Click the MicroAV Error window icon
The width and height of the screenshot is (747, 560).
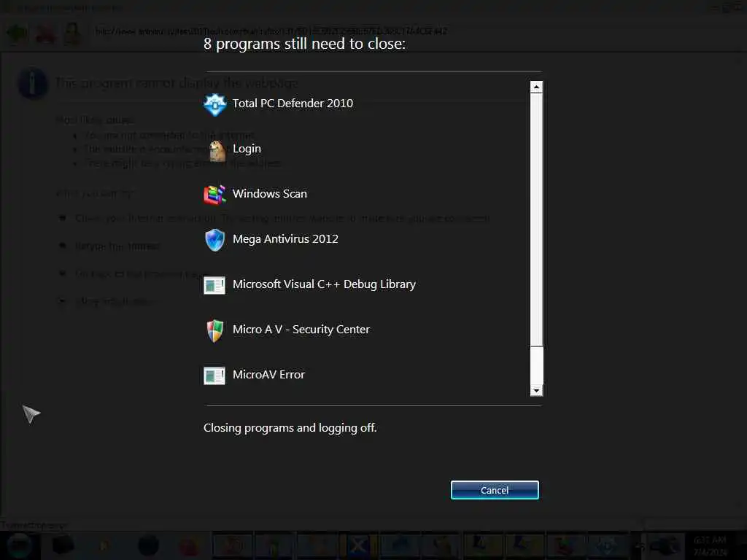(x=214, y=376)
